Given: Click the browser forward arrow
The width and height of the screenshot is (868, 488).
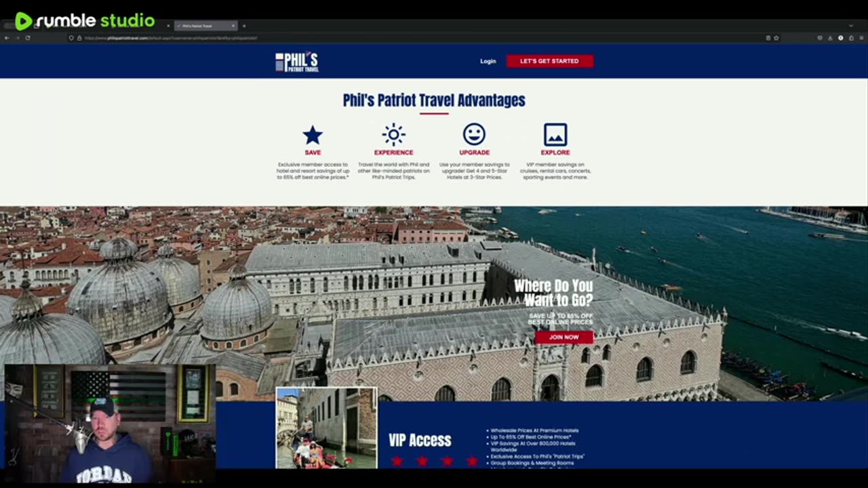Looking at the screenshot, I should click(17, 38).
